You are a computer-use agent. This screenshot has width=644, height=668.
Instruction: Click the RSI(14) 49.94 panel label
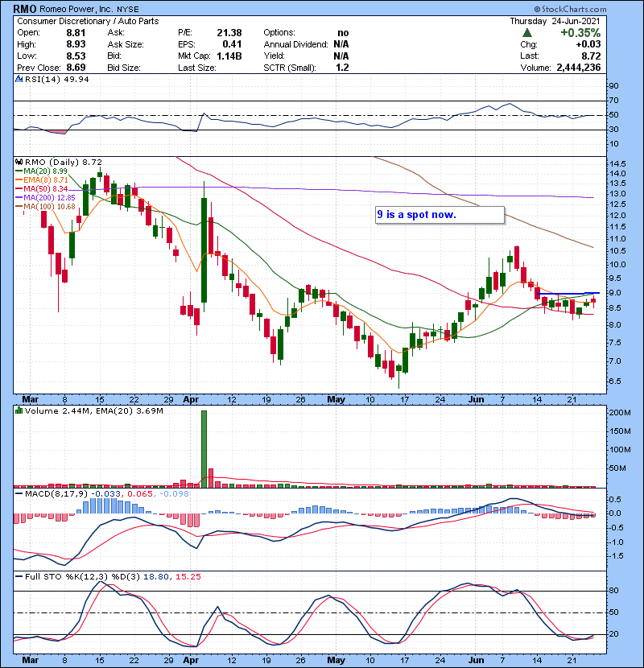(56, 79)
